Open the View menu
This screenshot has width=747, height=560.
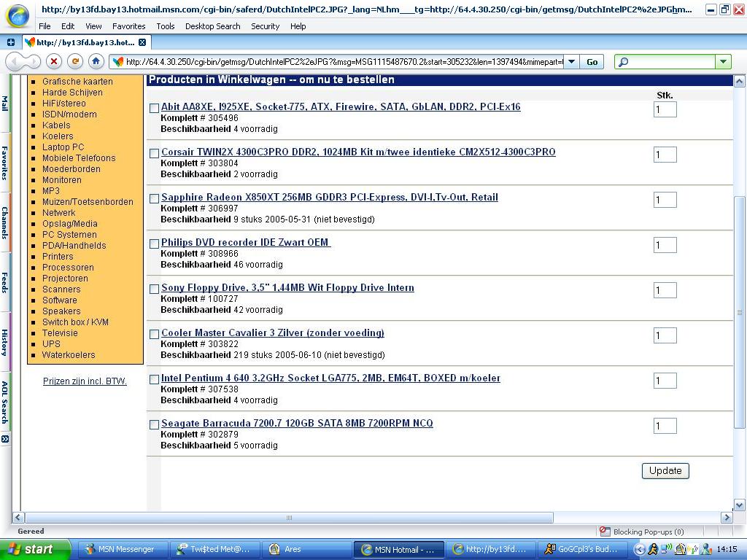tap(93, 26)
